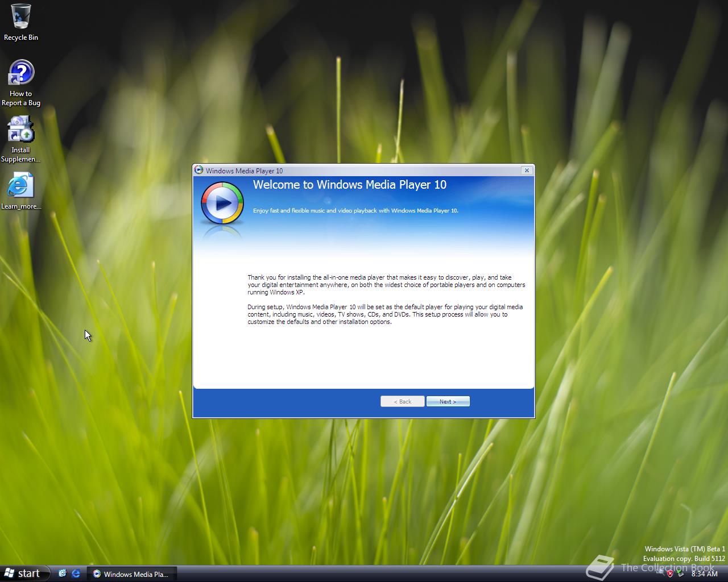Click the 'During setup' paragraph
Image resolution: width=728 pixels, height=582 pixels.
click(385, 314)
